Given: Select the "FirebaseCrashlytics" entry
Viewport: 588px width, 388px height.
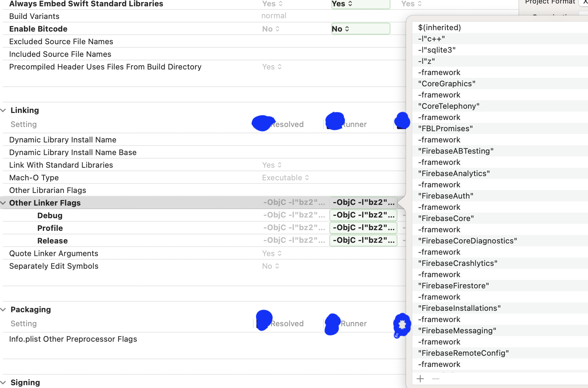Looking at the screenshot, I should [x=500, y=263].
